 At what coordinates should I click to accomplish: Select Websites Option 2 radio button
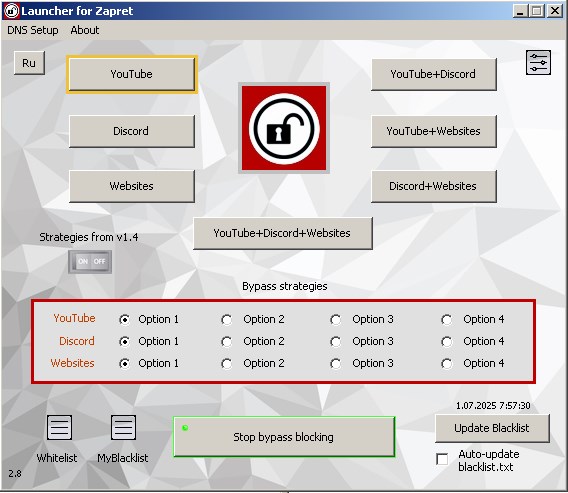click(x=227, y=364)
